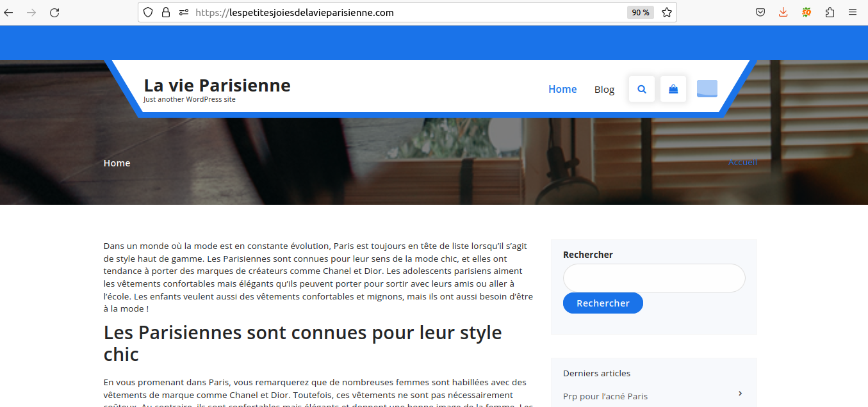
Task: Select the Home navigation menu item
Action: click(562, 89)
